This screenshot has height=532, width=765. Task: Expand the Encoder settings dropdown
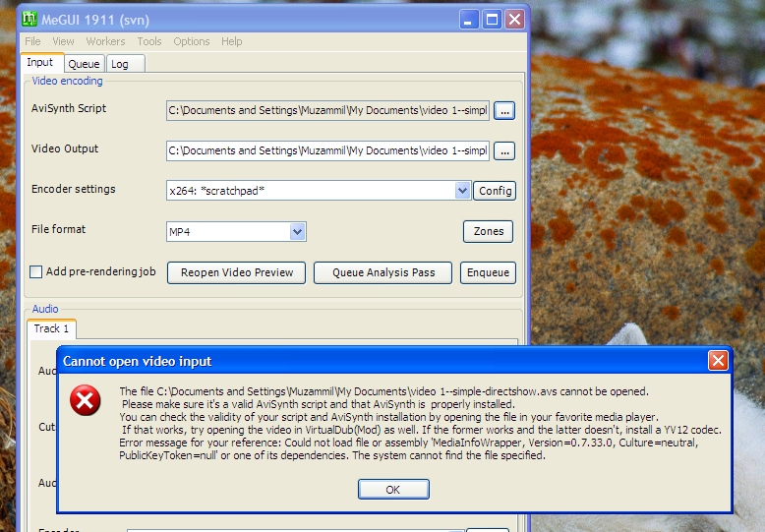coord(462,191)
